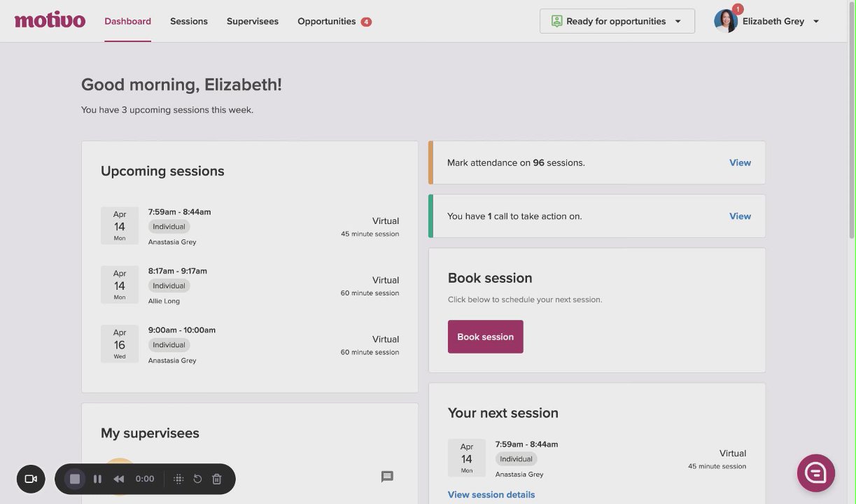Restart the recording with the reset icon
This screenshot has width=856, height=504.
[197, 479]
